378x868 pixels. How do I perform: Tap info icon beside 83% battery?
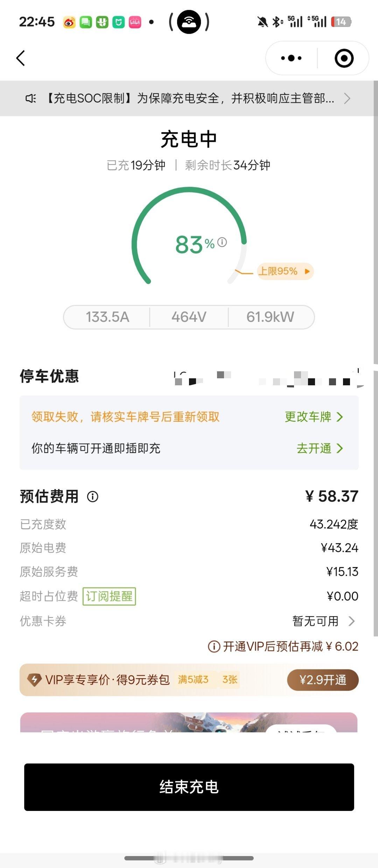[x=222, y=242]
